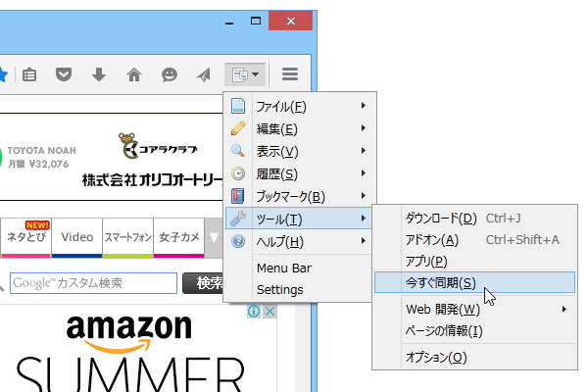Click the ad info icon
Image resolution: width=588 pixels, height=392 pixels.
254,311
